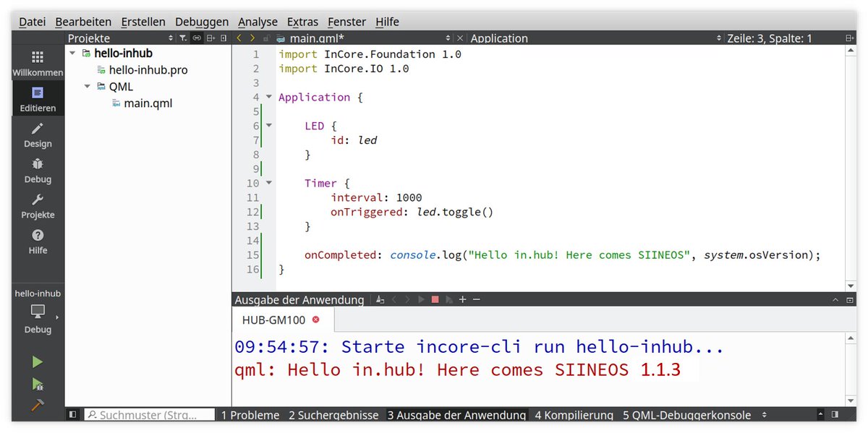This screenshot has height=433, width=868.
Task: Toggle the left sidebar visibility
Action: coord(72,415)
